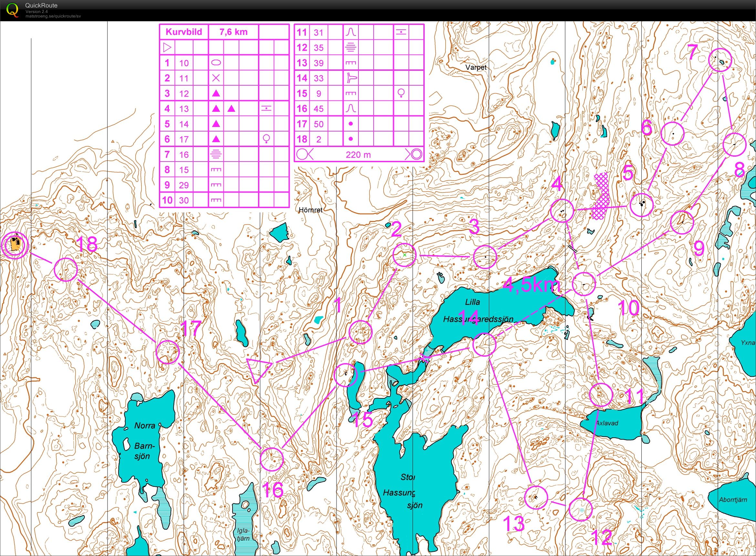Click control code 29 in row 9
This screenshot has width=756, height=556.
coord(184,185)
